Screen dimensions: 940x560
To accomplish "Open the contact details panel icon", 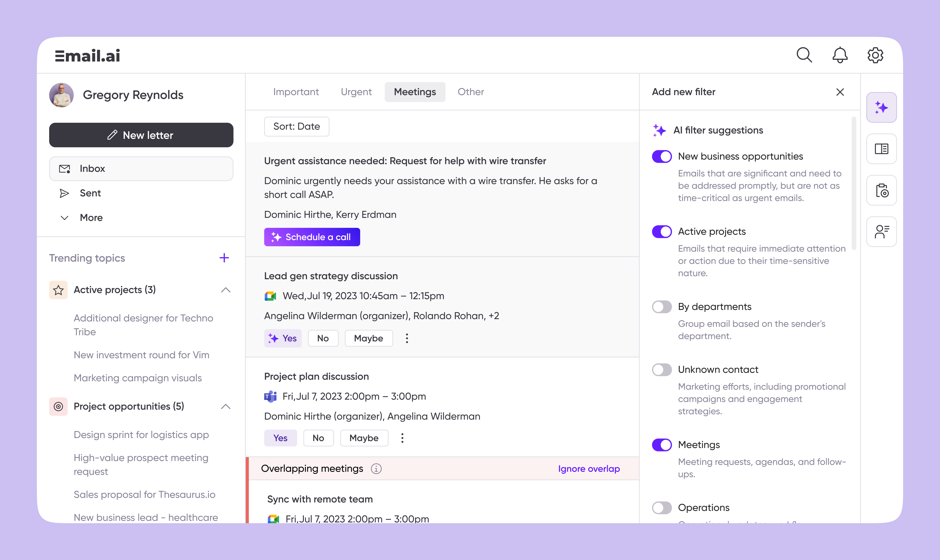I will (x=881, y=231).
